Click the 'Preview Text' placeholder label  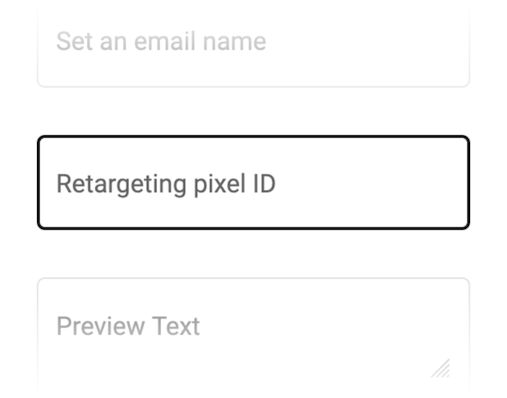coord(128,326)
